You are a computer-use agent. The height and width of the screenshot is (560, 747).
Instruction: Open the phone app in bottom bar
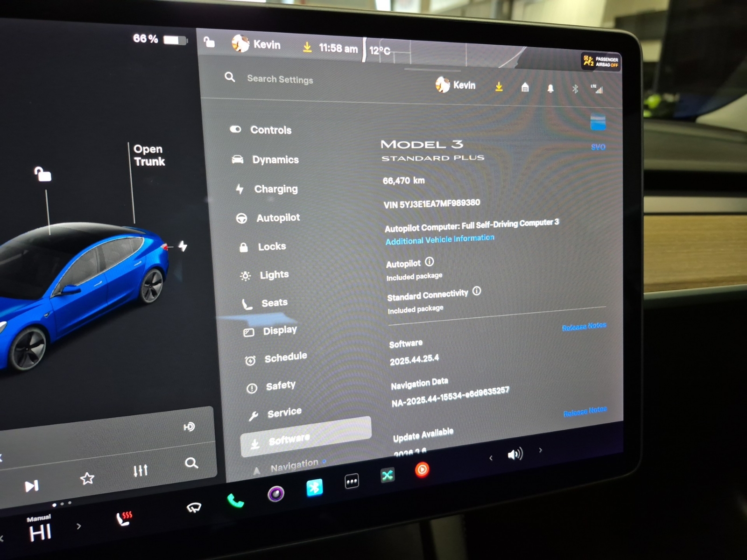point(236,501)
